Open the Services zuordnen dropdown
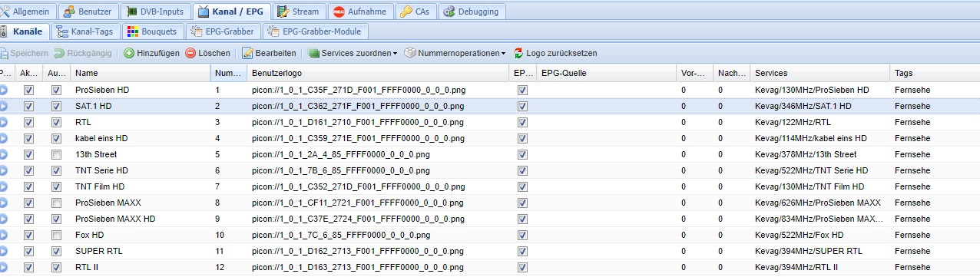980x277 pixels. 353,53
